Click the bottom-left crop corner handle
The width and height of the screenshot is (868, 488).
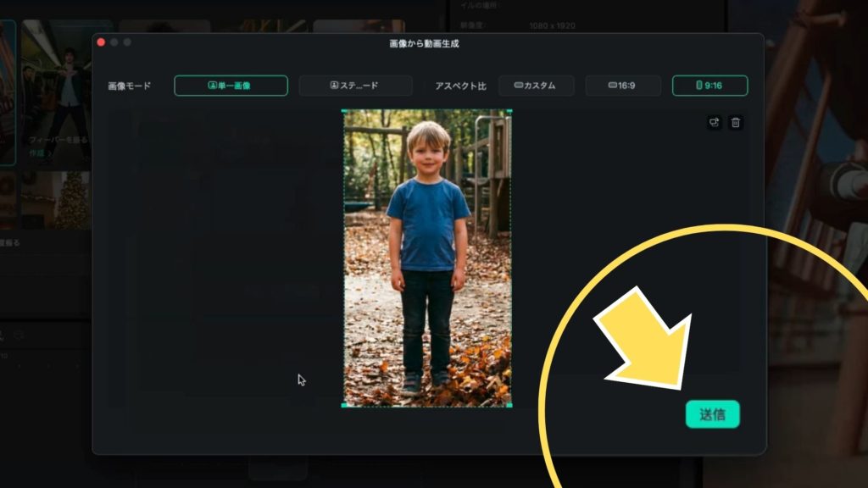point(344,405)
